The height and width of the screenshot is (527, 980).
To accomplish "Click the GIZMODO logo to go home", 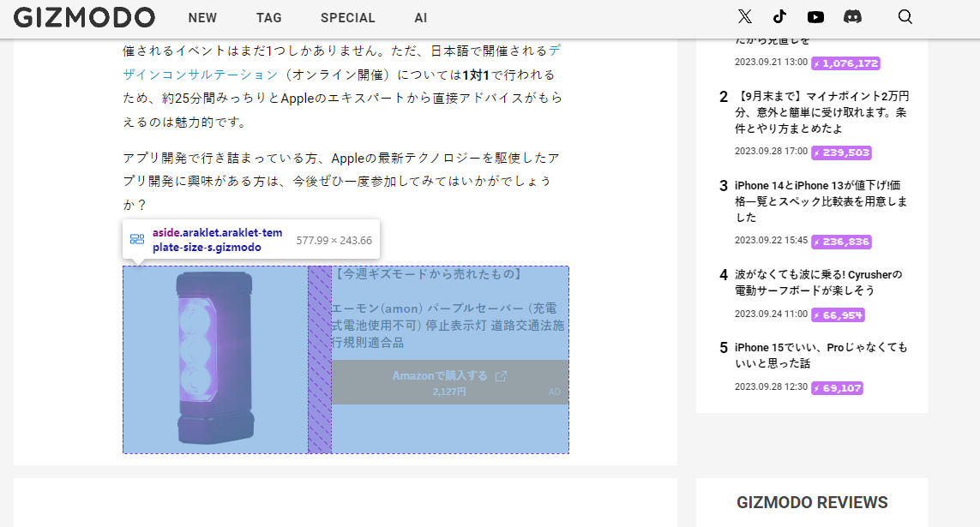I will 84,17.
